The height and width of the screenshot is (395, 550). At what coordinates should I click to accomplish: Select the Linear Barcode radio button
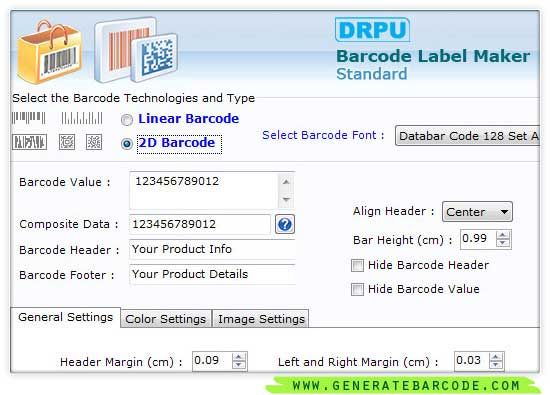coord(127,120)
